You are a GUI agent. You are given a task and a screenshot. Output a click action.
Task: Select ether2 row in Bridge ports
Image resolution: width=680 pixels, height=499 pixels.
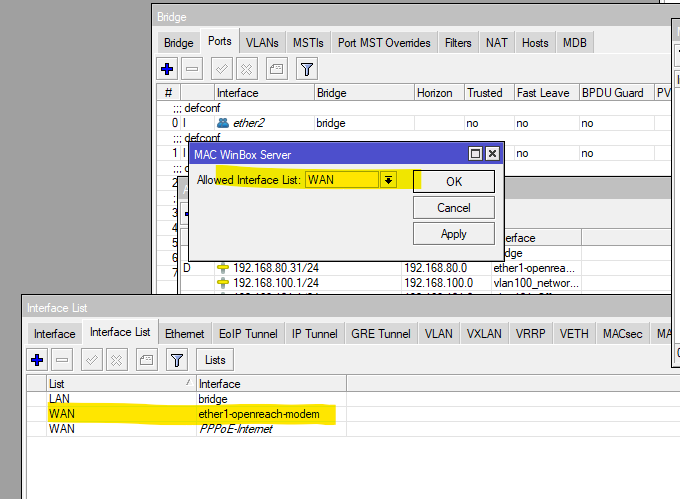(x=414, y=123)
